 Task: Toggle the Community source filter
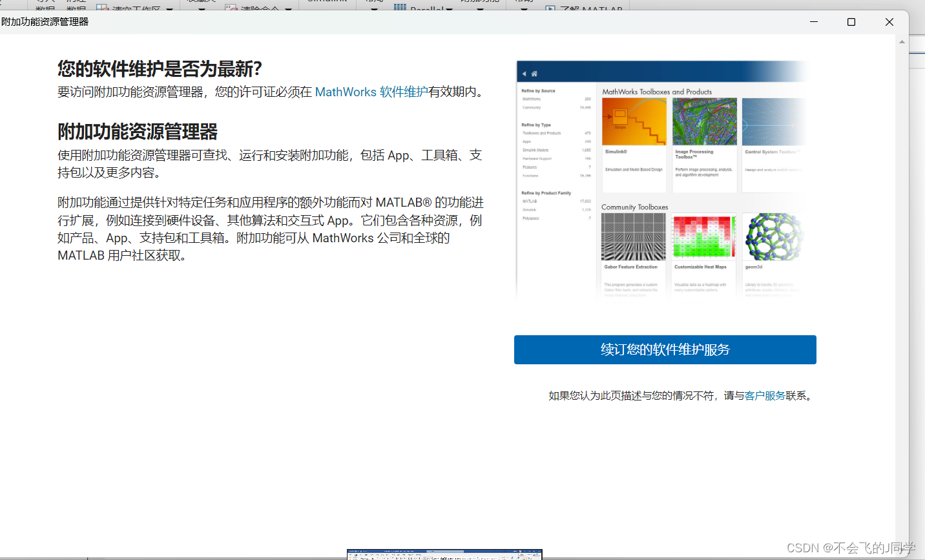(x=531, y=107)
